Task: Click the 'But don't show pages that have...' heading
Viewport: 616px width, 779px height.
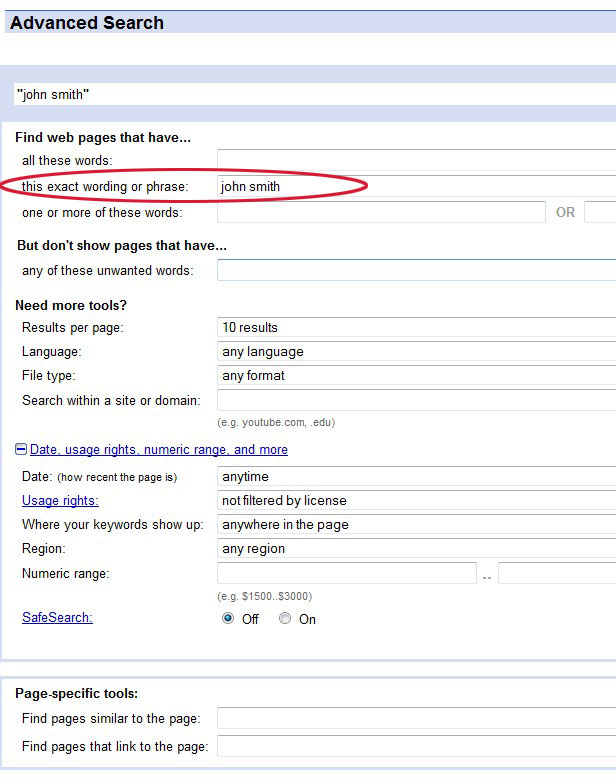Action: [x=122, y=245]
